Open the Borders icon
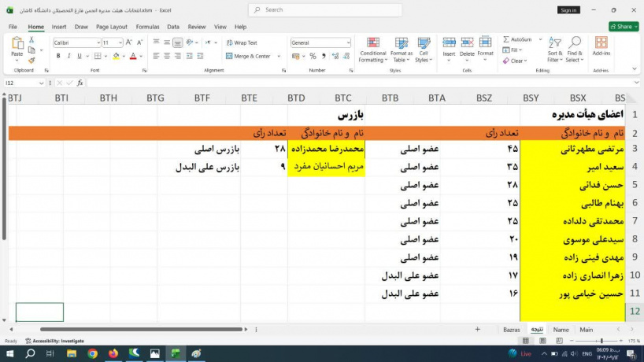644x362 pixels. (x=98, y=56)
